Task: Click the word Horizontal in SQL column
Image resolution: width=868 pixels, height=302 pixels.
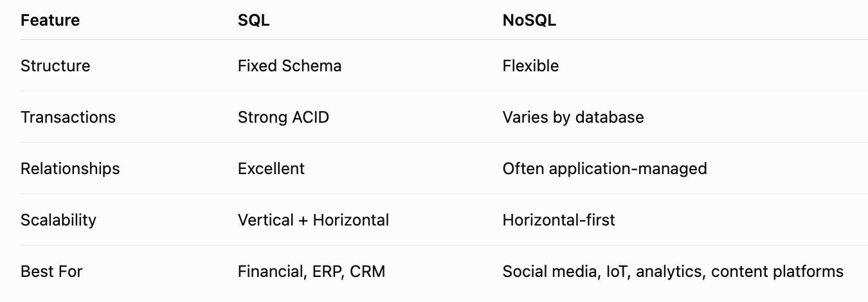Action: coord(351,220)
